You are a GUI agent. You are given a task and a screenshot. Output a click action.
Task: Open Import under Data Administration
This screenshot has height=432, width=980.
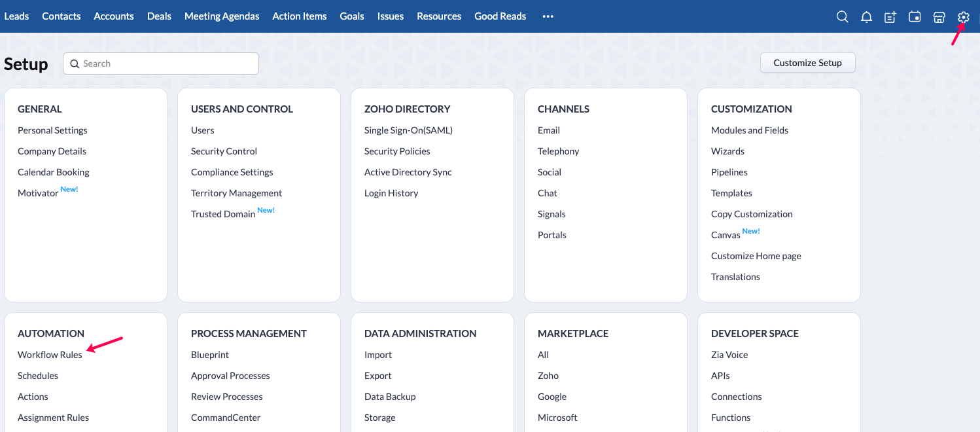click(378, 355)
